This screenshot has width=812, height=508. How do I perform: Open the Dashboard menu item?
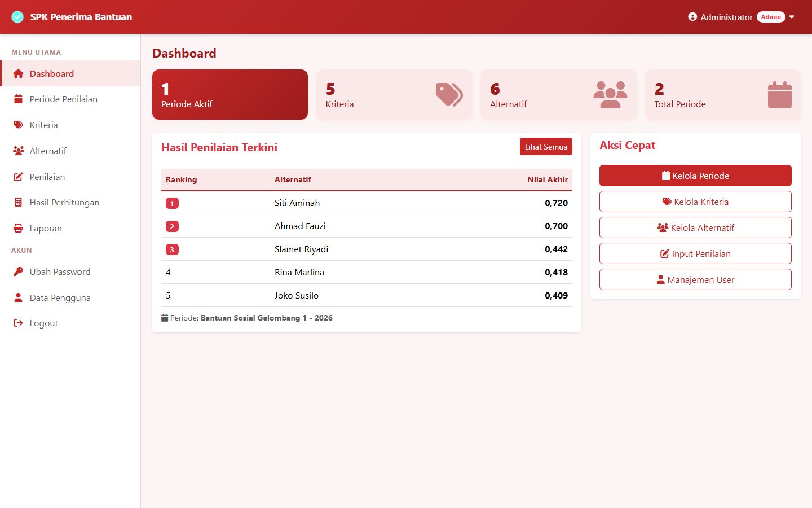(70, 73)
